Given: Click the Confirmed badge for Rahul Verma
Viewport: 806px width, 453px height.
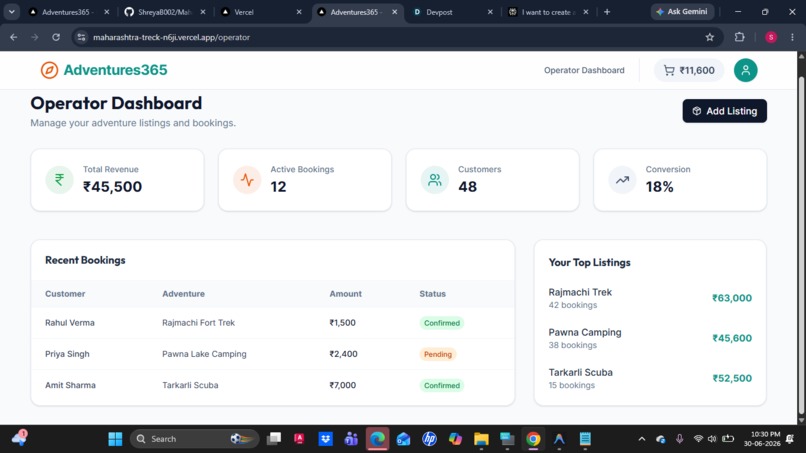Looking at the screenshot, I should [x=442, y=323].
